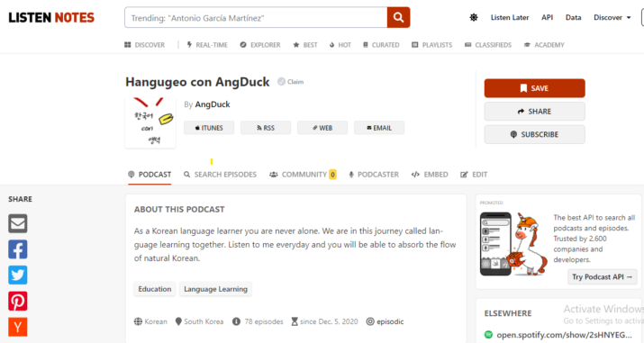Screen dimensions: 644x343
Task: Share on Pinterest icon
Action: tap(18, 302)
